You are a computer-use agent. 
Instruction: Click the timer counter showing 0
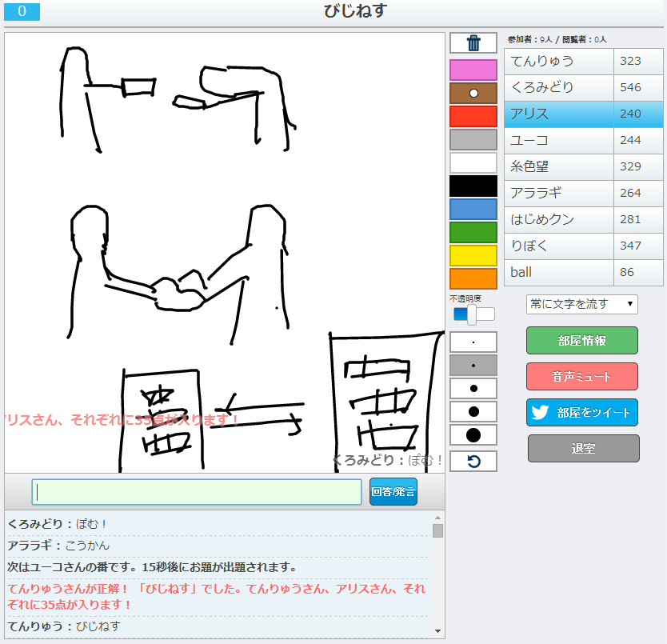click(x=22, y=11)
